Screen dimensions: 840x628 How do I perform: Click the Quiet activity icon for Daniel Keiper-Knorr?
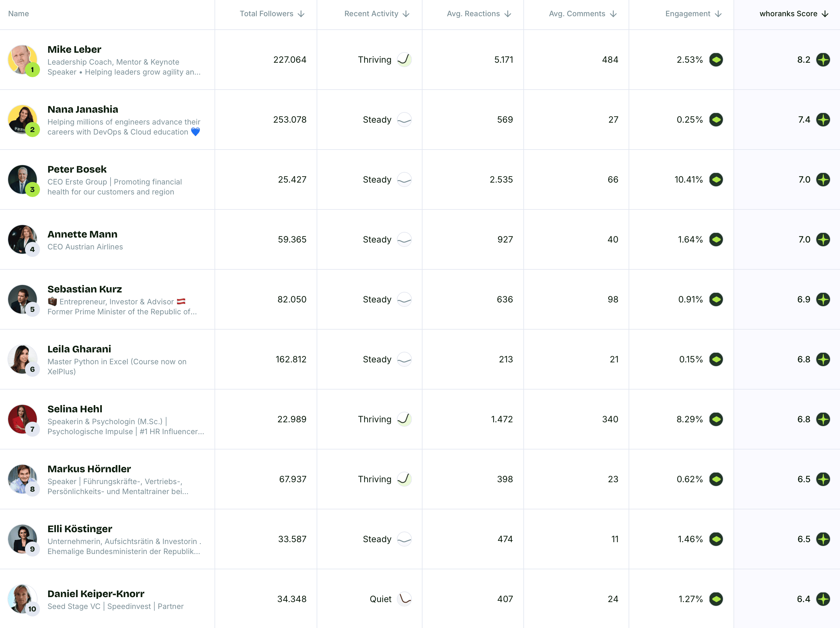point(404,599)
